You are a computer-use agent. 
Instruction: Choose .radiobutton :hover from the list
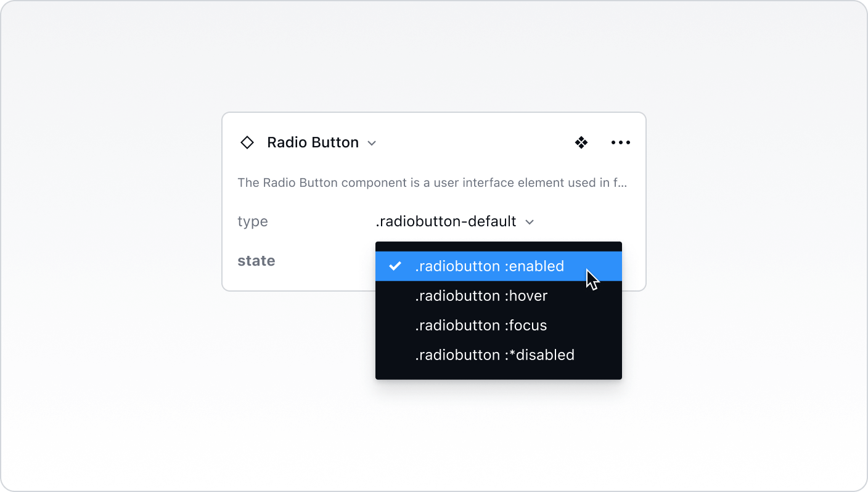(x=481, y=296)
